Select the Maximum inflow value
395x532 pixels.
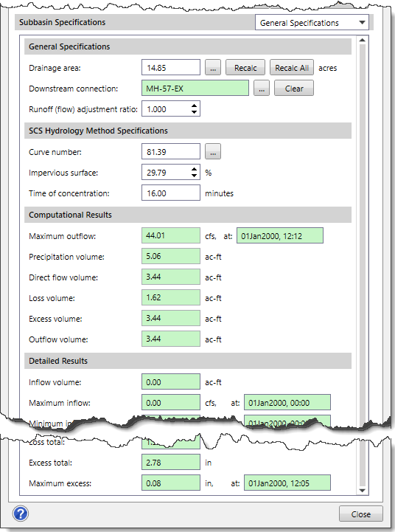click(171, 402)
